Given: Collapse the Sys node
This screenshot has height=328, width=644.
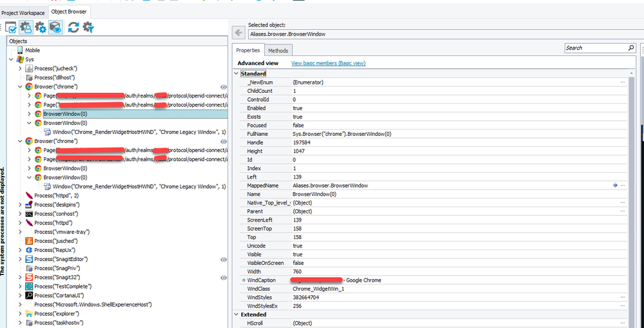Looking at the screenshot, I should tap(11, 59).
